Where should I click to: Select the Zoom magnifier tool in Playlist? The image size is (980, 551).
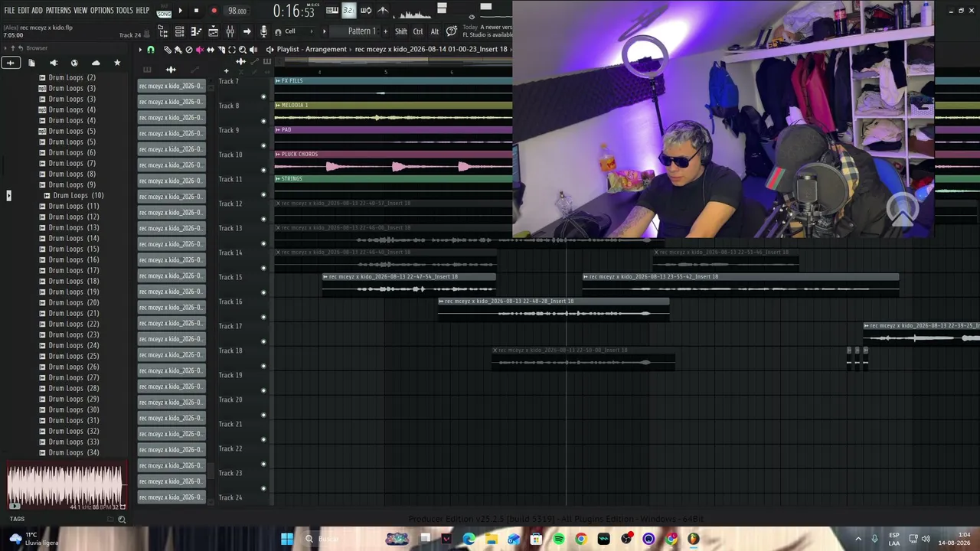point(243,50)
